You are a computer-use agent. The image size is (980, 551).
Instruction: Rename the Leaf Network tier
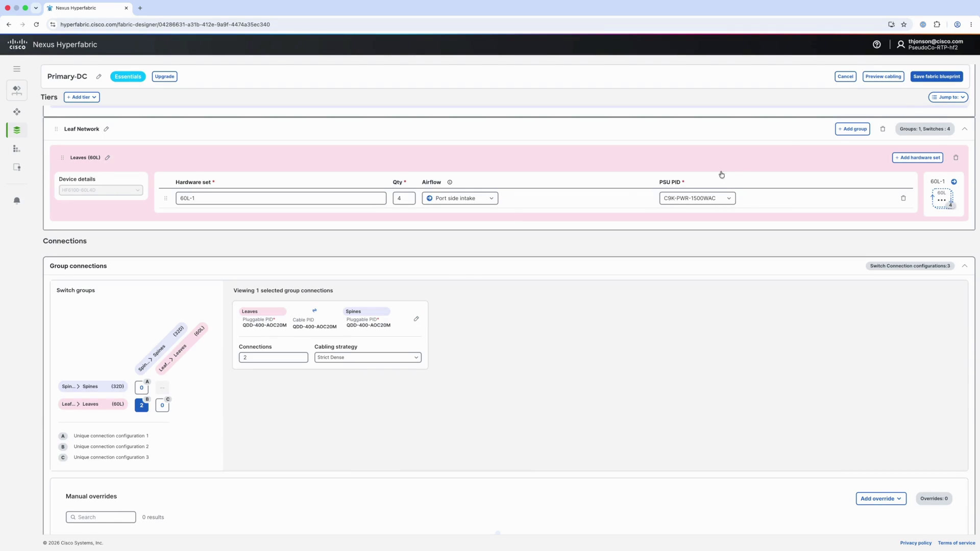click(106, 129)
